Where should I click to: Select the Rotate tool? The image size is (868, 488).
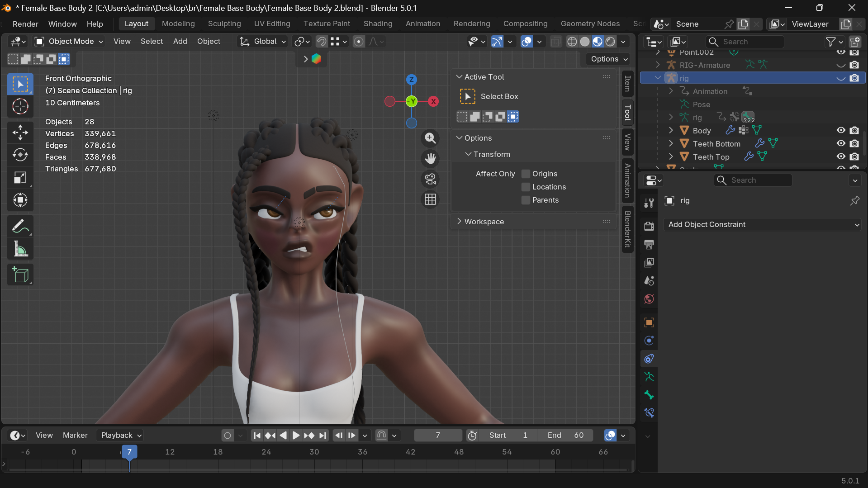(x=20, y=155)
